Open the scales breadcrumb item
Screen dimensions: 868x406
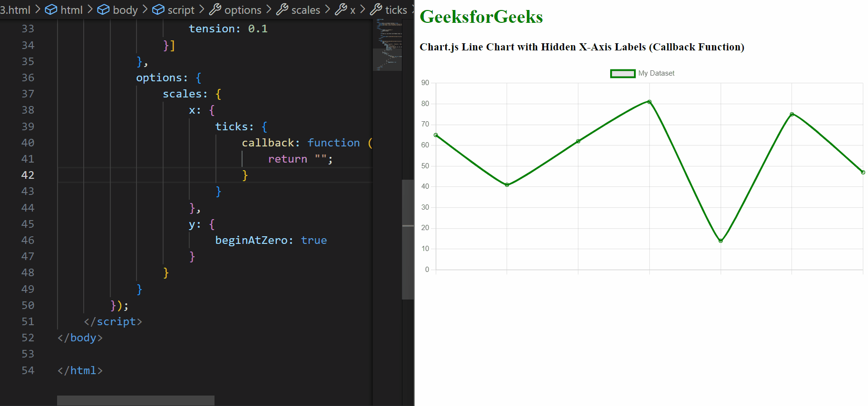[305, 10]
